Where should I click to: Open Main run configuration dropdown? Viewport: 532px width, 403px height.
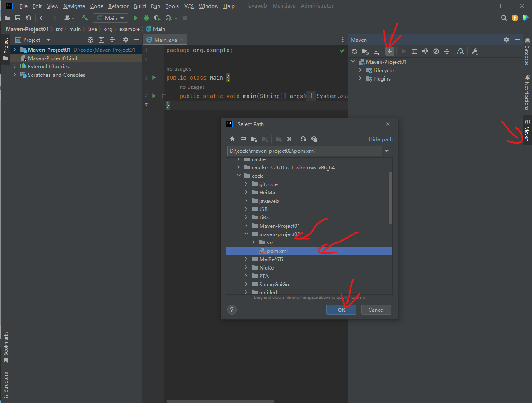[x=110, y=18]
